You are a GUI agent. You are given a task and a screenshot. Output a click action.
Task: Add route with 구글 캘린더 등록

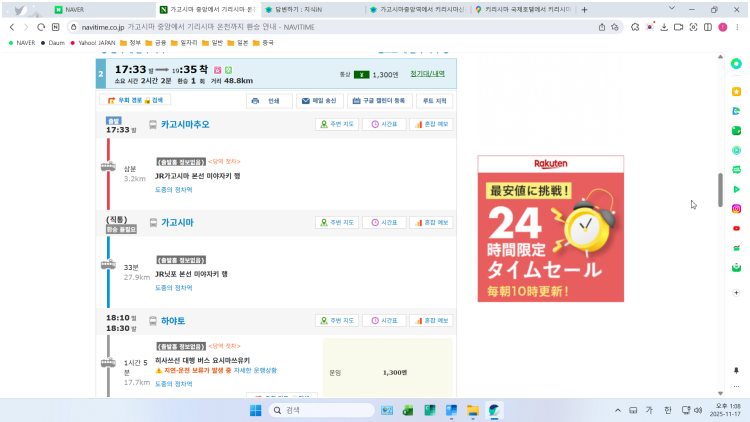(x=379, y=101)
